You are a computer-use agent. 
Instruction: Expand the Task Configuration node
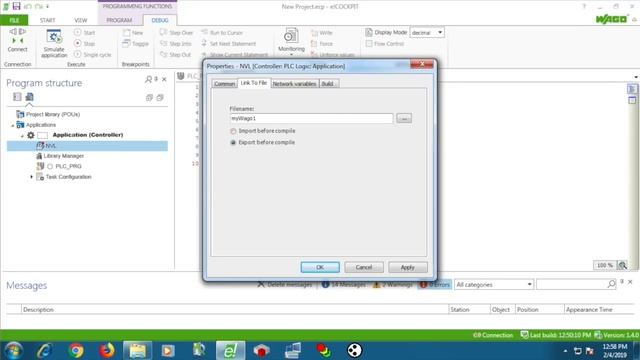[32, 177]
